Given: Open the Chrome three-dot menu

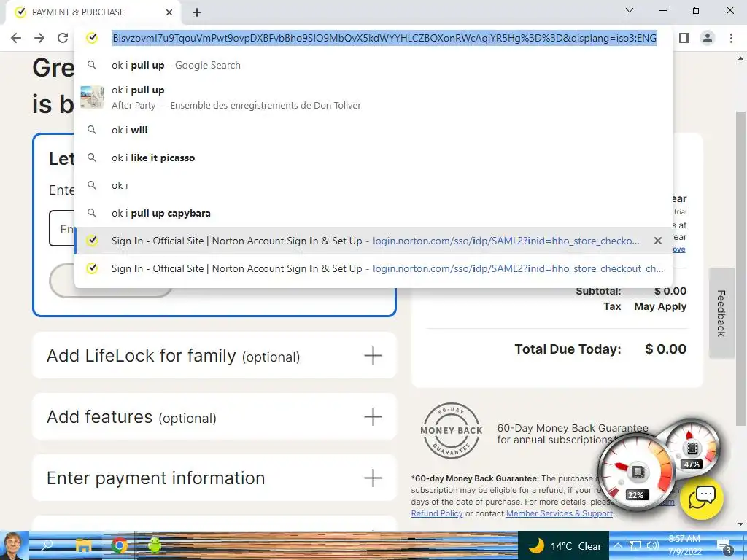Looking at the screenshot, I should click(x=731, y=38).
